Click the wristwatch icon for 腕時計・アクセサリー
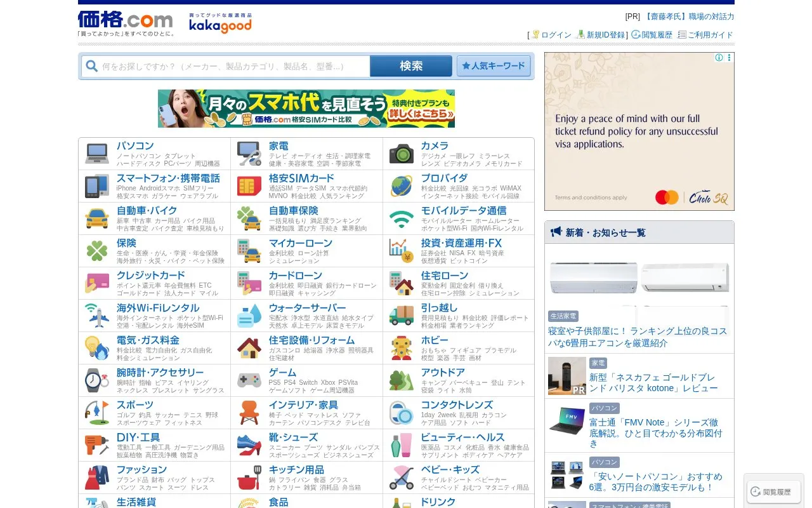 (x=97, y=380)
